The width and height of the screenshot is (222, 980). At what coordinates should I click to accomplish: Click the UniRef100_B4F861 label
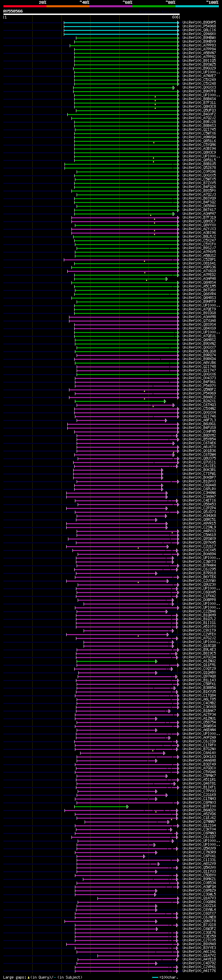click(x=199, y=382)
